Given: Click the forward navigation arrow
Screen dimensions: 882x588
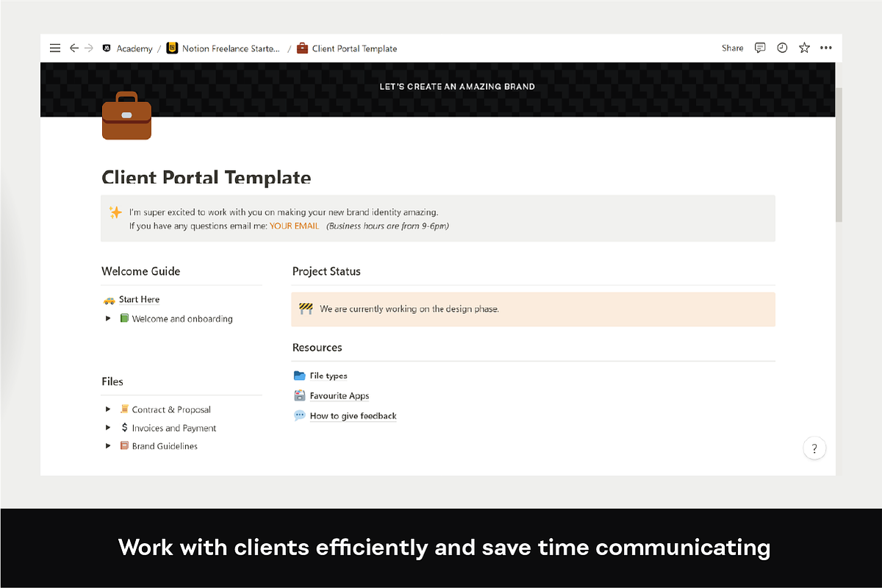Looking at the screenshot, I should [89, 49].
